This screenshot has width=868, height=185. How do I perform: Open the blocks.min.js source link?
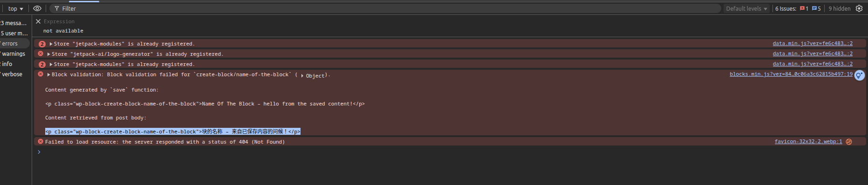coord(791,74)
